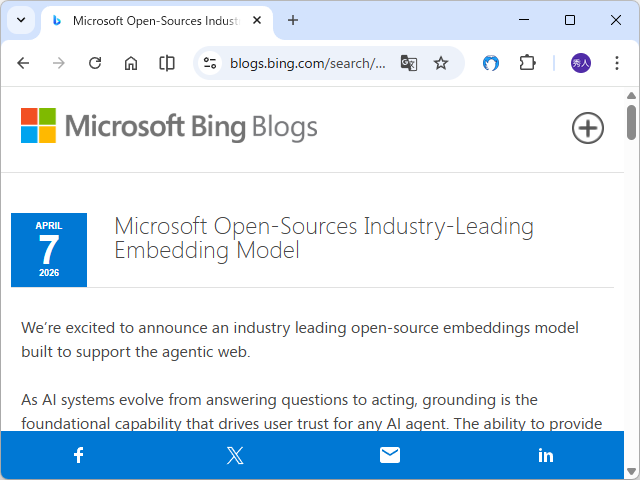
Task: Open the tab search dropdown
Action: (20, 20)
